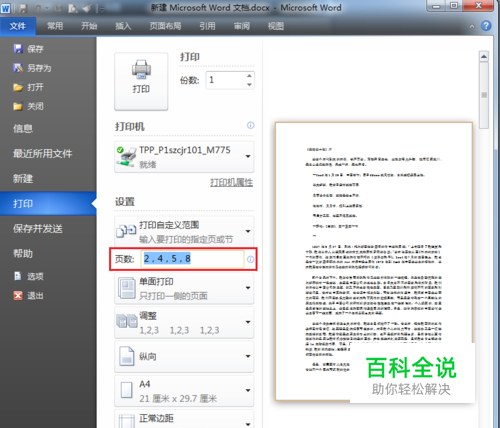The image size is (500, 428).
Task: Click 关闭 close-document entry
Action: coord(29,106)
